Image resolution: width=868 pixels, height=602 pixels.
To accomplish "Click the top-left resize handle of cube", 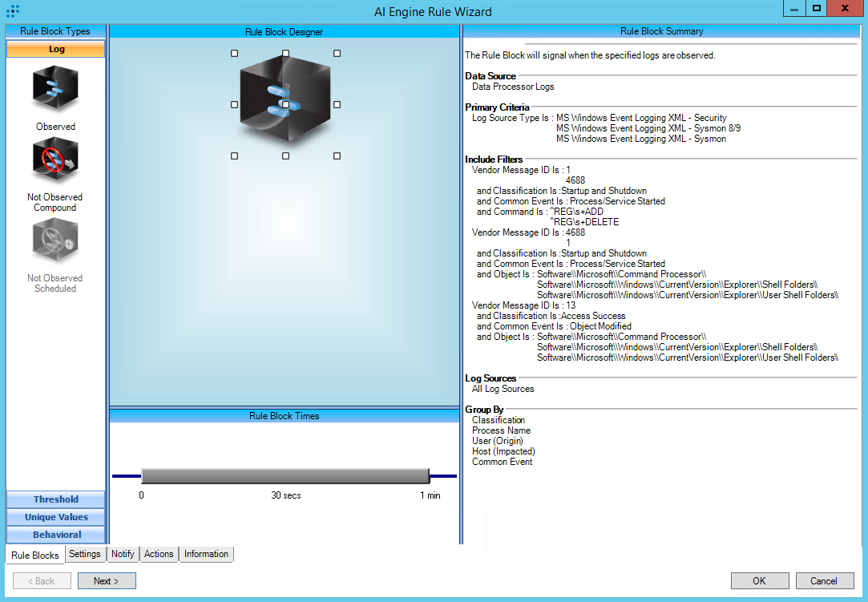I will pos(234,53).
